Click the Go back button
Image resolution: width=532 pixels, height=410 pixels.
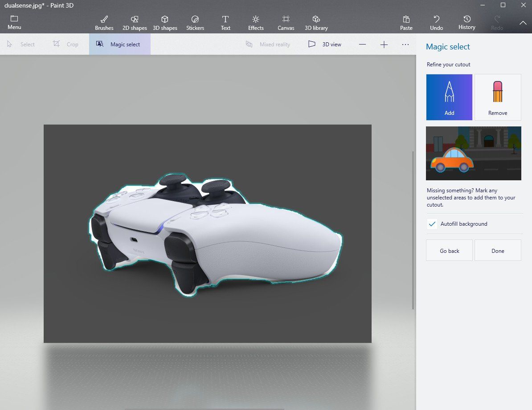pyautogui.click(x=449, y=251)
